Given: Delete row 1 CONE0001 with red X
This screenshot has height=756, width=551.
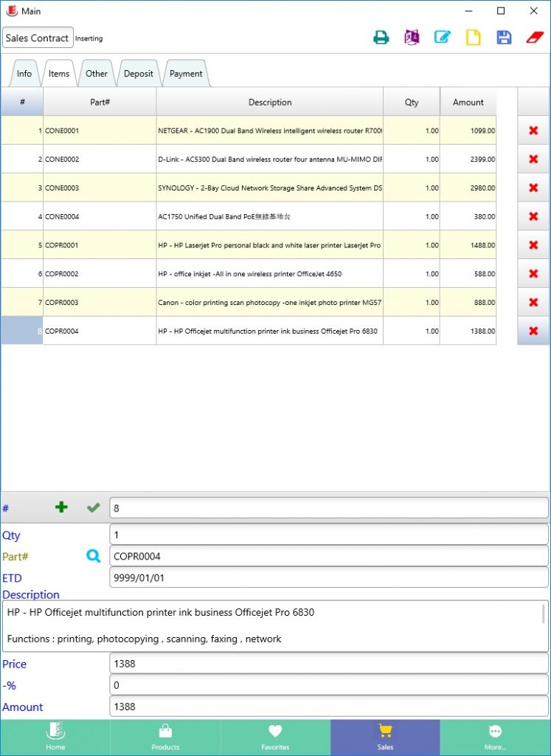Looking at the screenshot, I should point(533,131).
